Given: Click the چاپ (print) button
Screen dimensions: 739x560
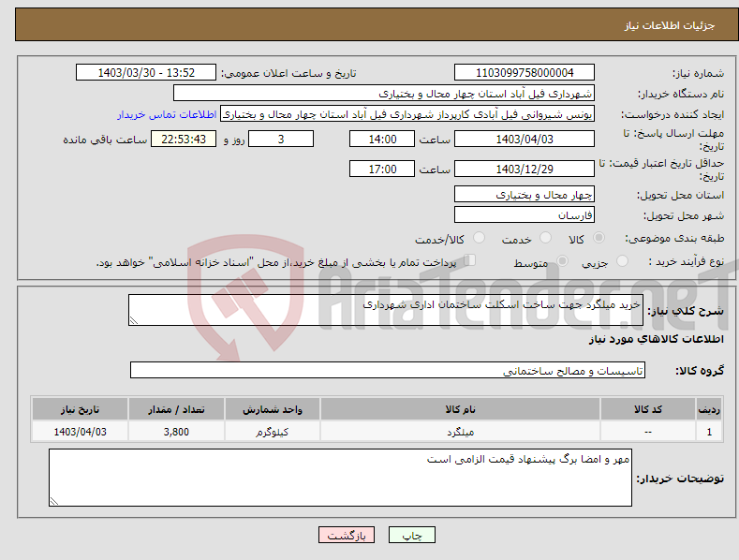Looking at the screenshot, I should (x=411, y=535).
